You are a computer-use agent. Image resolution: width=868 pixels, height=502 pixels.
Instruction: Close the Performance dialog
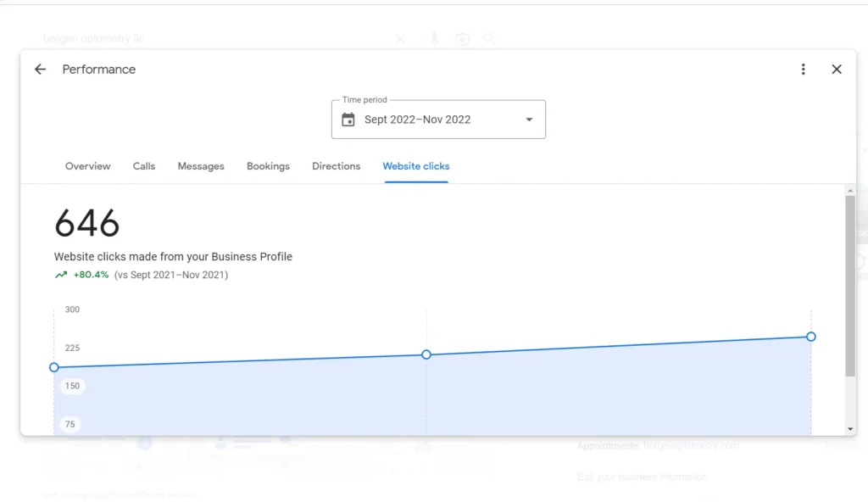click(837, 69)
